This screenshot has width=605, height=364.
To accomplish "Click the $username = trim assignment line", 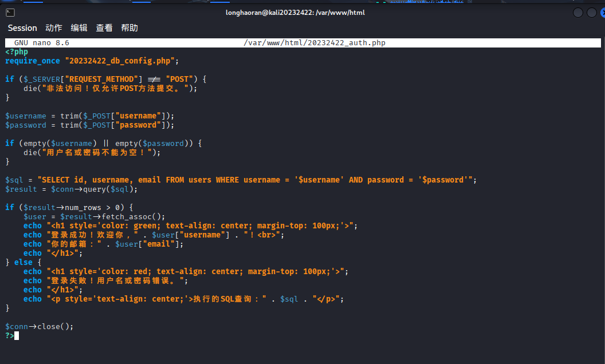I will click(x=89, y=116).
